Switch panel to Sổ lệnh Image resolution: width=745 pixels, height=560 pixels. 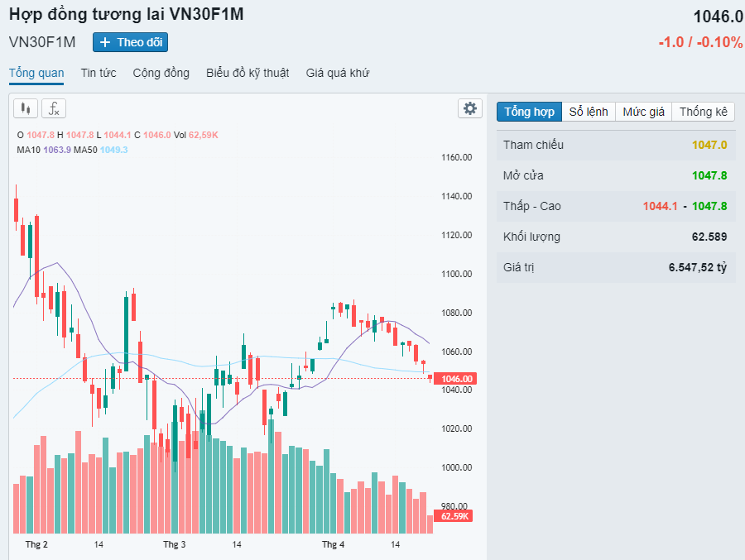coord(589,112)
